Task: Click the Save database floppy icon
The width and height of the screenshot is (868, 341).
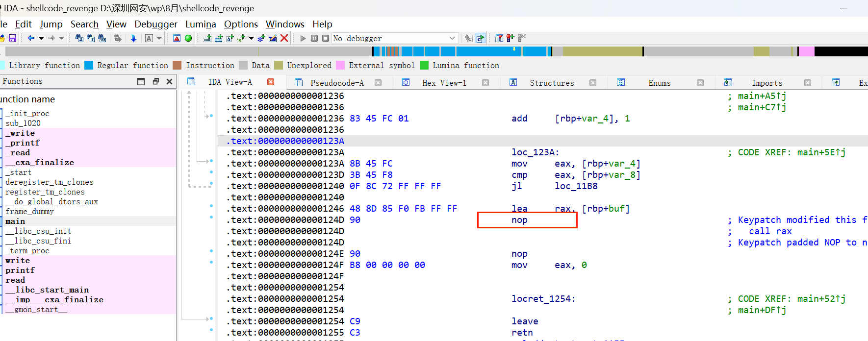Action: pos(13,38)
